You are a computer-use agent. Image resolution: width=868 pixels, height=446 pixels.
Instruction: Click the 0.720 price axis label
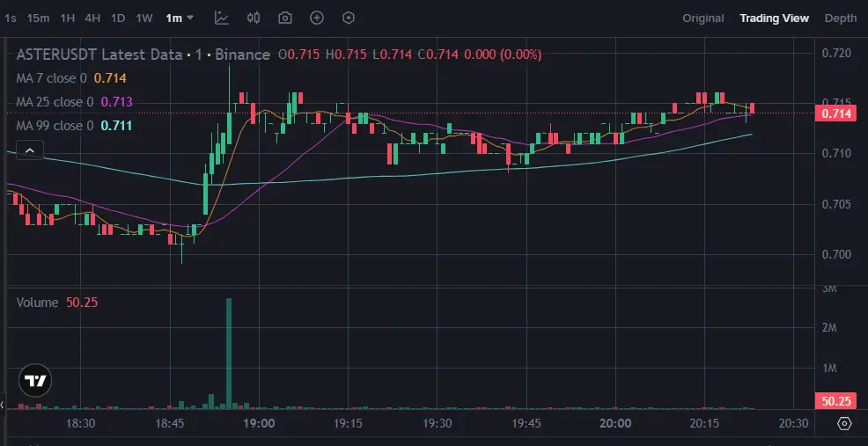click(836, 53)
